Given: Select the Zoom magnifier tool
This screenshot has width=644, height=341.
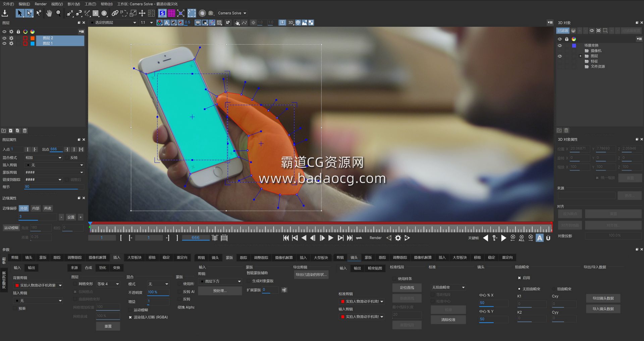Looking at the screenshot, I should coord(58,13).
